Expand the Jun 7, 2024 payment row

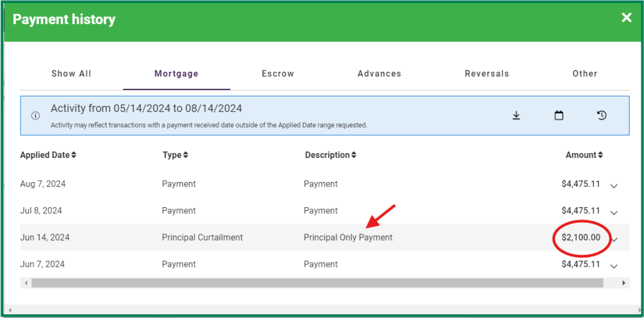tap(614, 265)
